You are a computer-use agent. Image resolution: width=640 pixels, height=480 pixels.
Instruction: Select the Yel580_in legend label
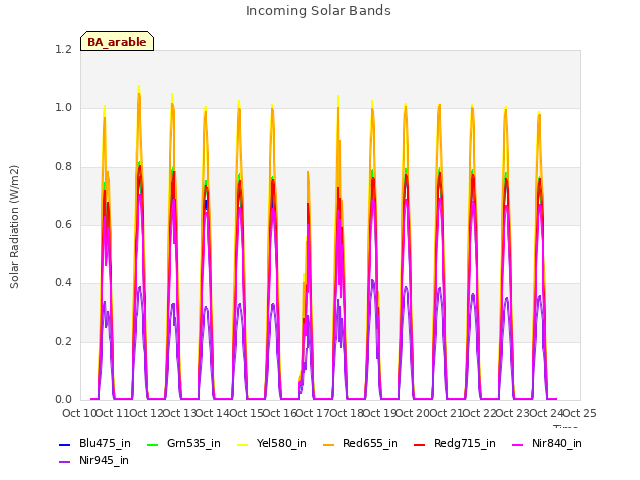pos(282,443)
